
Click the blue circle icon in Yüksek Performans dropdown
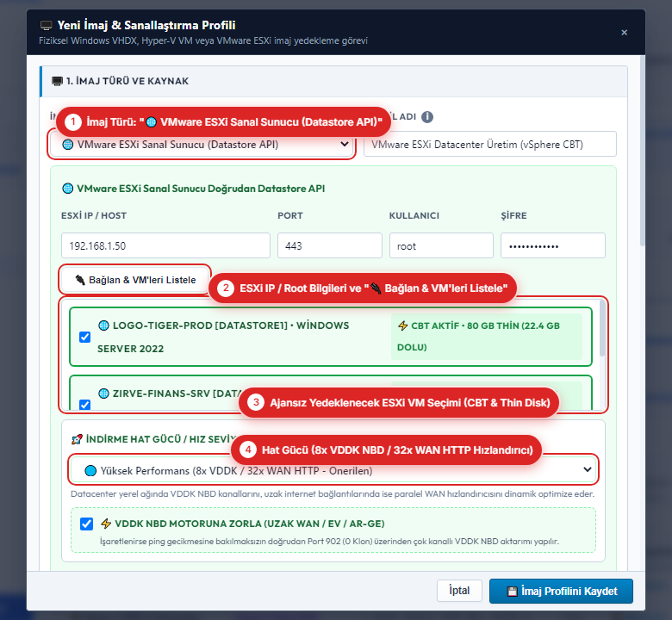[x=90, y=471]
